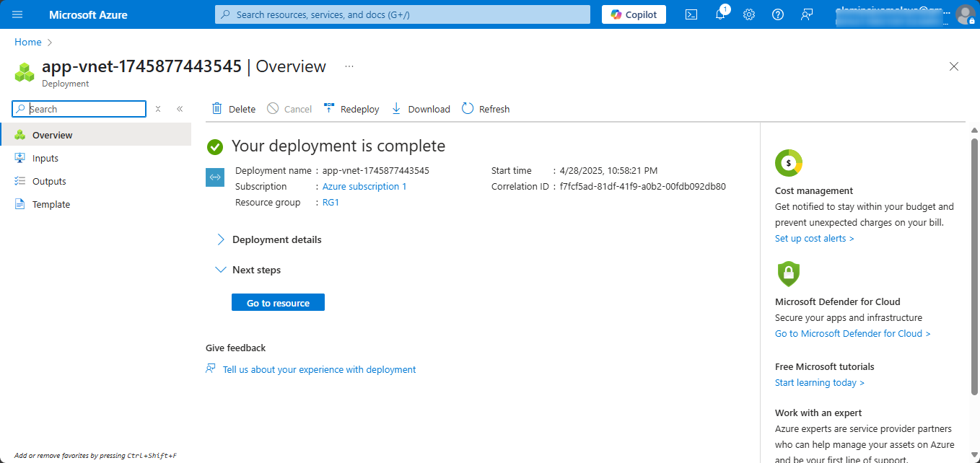Open the notifications bell
This screenshot has width=980, height=463.
coord(720,14)
